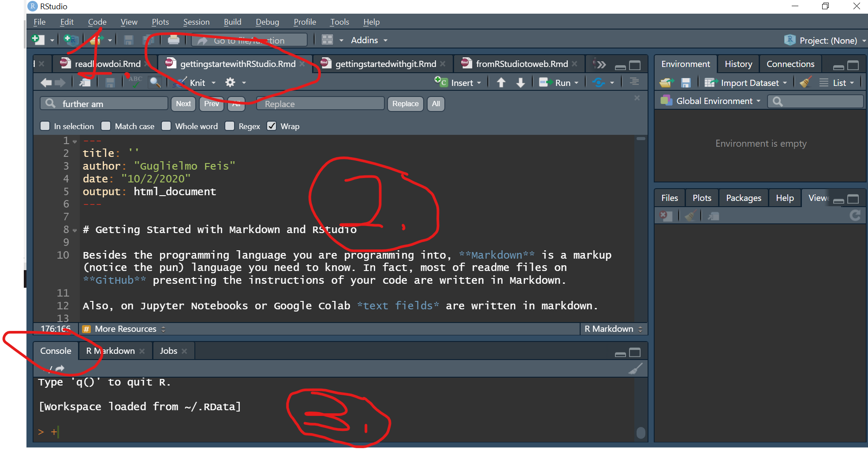Screen dimensions: 868x449
Task: Click the Next button in Find bar
Action: (x=183, y=104)
